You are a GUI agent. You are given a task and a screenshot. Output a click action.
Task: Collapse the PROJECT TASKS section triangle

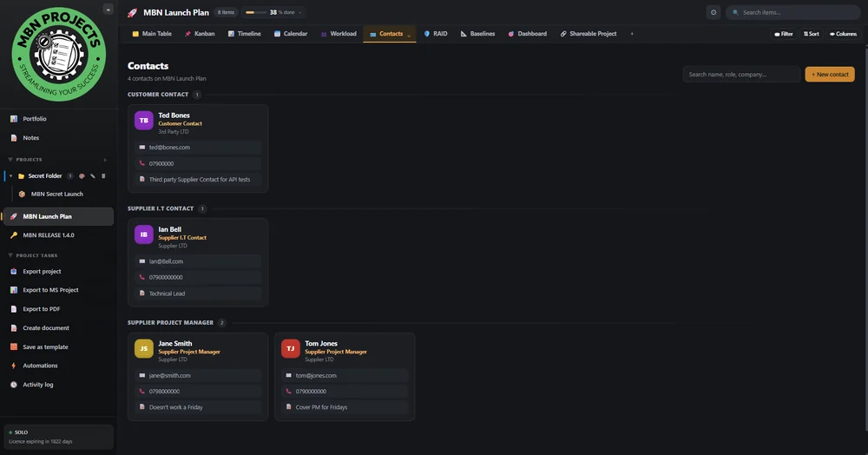click(10, 255)
